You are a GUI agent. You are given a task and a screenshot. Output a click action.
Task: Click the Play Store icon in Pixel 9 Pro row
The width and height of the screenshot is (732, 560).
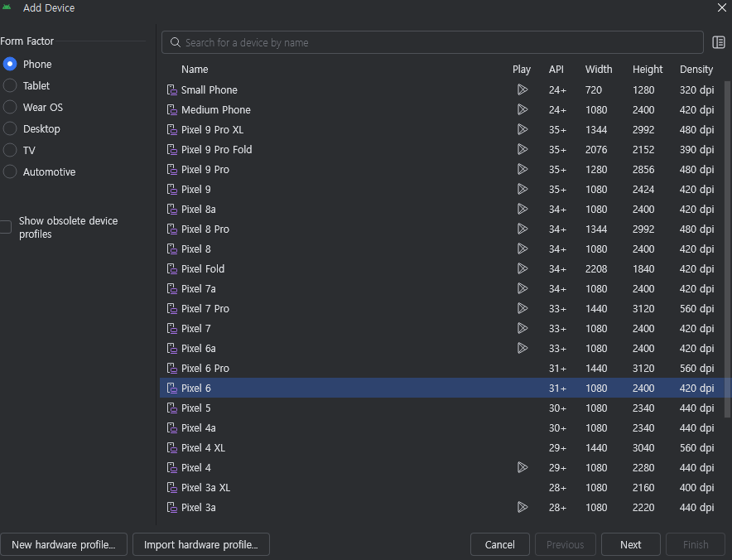[523, 169]
